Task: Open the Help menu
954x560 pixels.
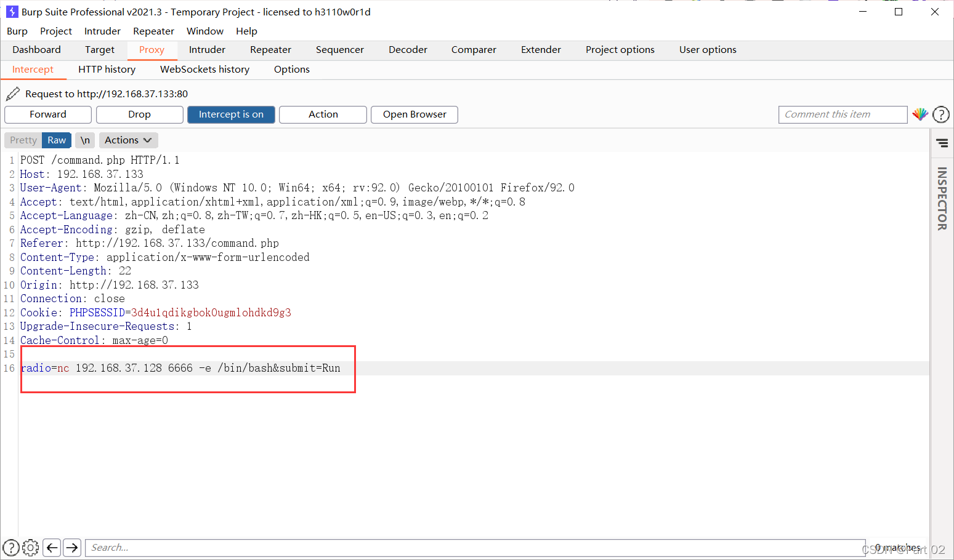Action: [x=246, y=31]
